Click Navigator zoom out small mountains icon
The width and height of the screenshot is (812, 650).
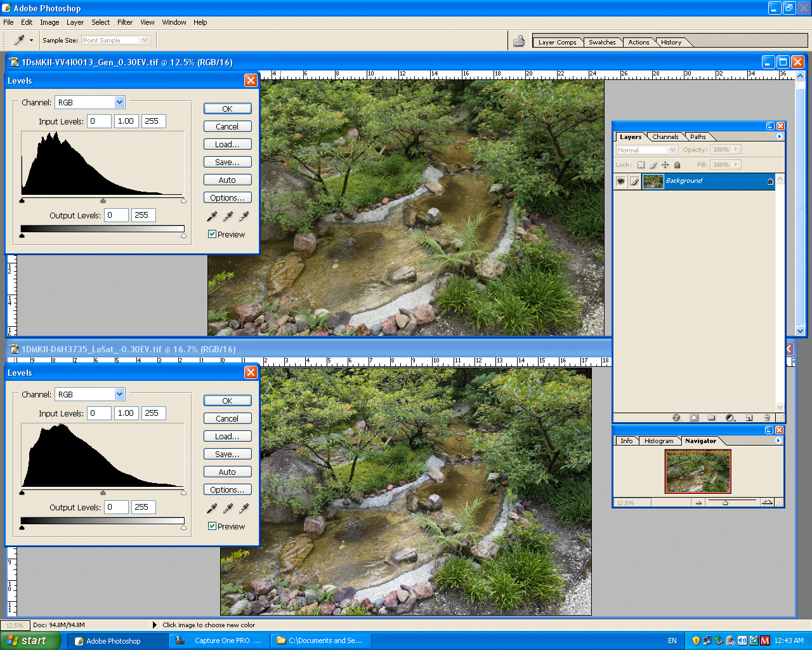tap(698, 503)
